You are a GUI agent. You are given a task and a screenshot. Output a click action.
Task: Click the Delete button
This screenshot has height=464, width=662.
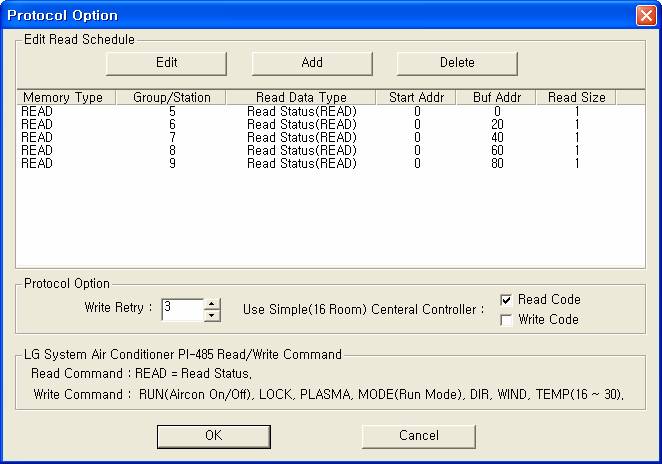pyautogui.click(x=457, y=62)
